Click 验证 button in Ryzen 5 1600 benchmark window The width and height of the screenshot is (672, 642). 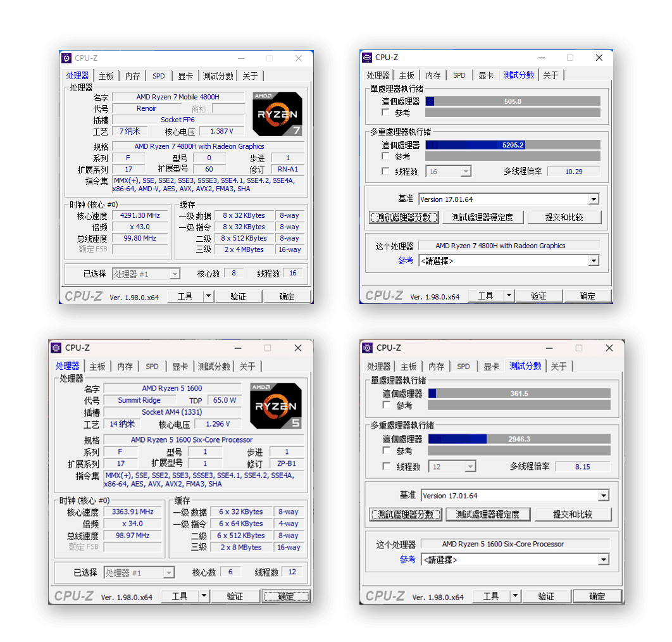(547, 596)
